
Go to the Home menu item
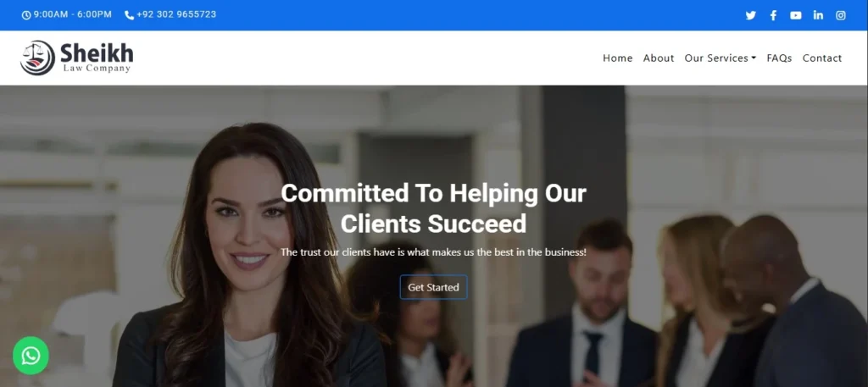[617, 58]
